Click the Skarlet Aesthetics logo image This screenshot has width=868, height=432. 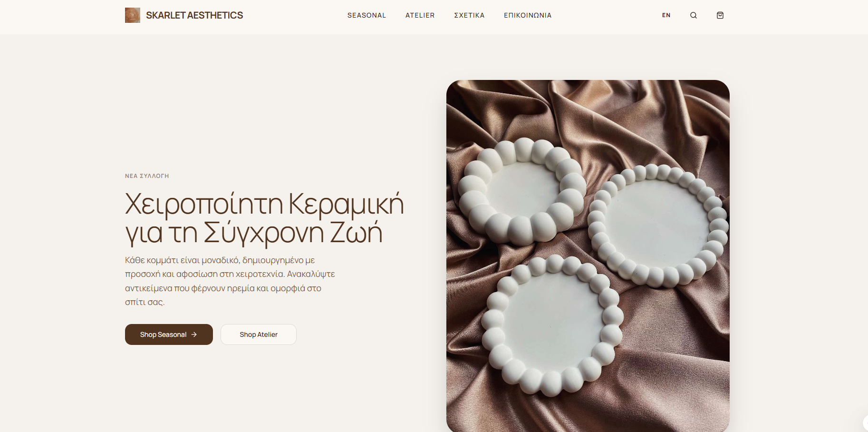pyautogui.click(x=133, y=15)
